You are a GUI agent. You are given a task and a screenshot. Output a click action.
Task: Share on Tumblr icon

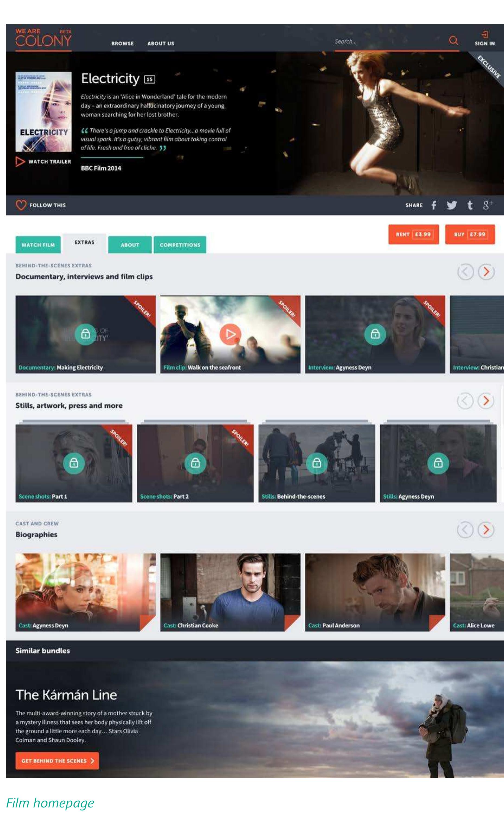coord(470,205)
